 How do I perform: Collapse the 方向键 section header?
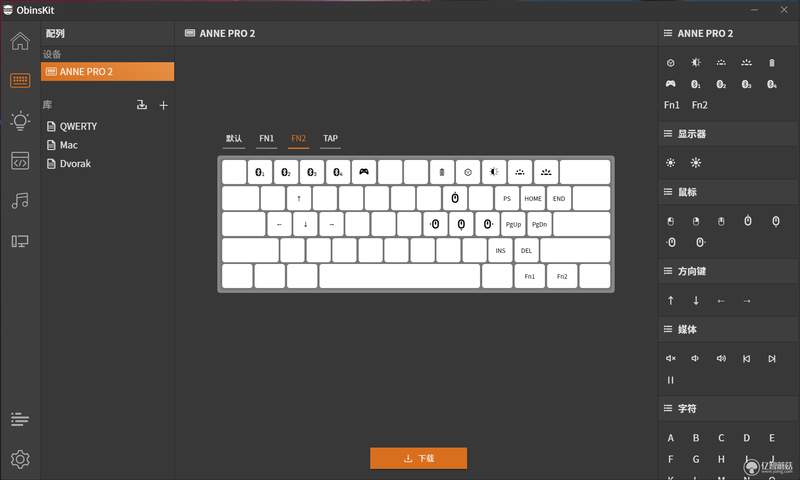[x=729, y=271]
